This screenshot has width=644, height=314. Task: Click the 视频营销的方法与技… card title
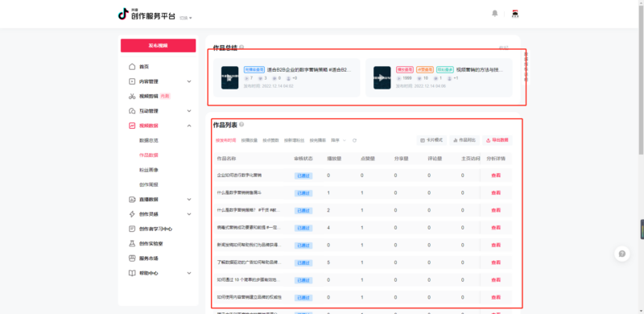[480, 70]
